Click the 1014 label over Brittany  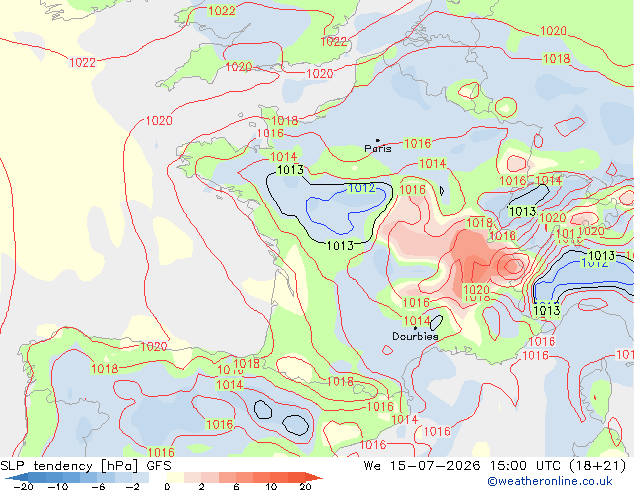pos(283,157)
